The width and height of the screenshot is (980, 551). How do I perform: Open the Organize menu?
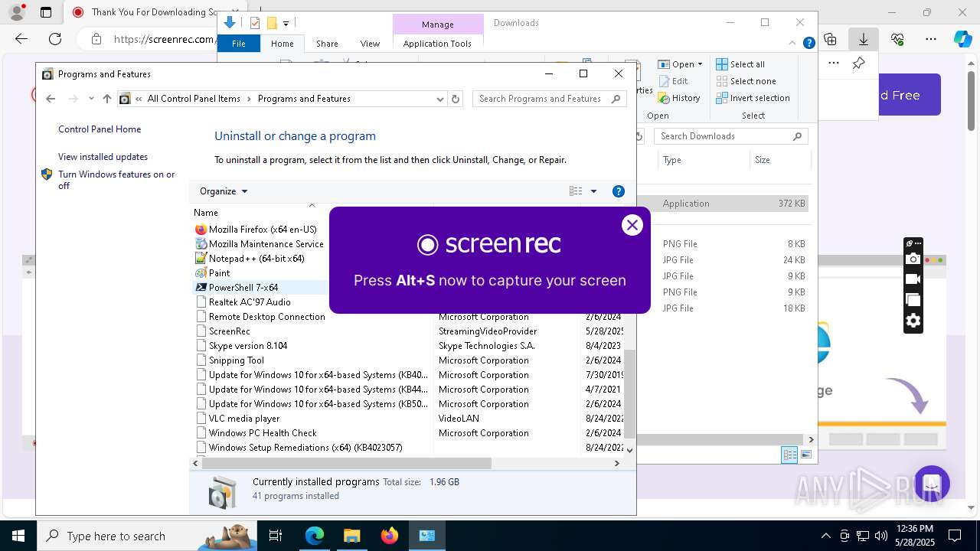click(224, 191)
